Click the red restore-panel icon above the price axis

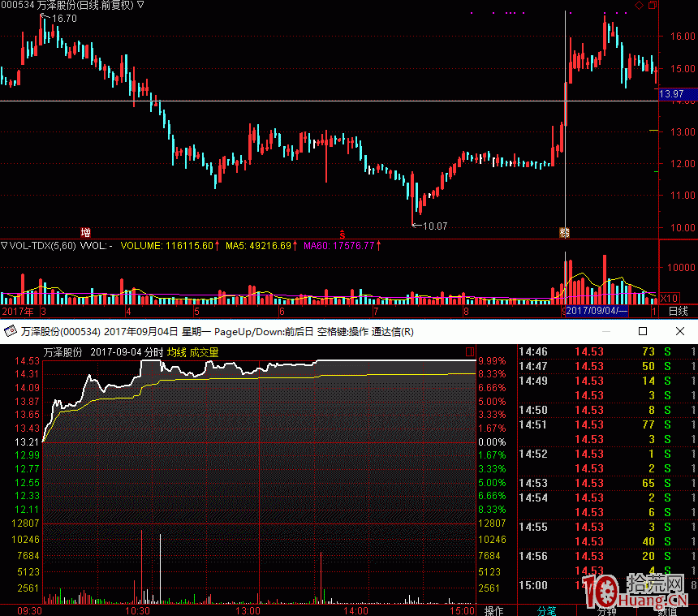[x=653, y=6]
